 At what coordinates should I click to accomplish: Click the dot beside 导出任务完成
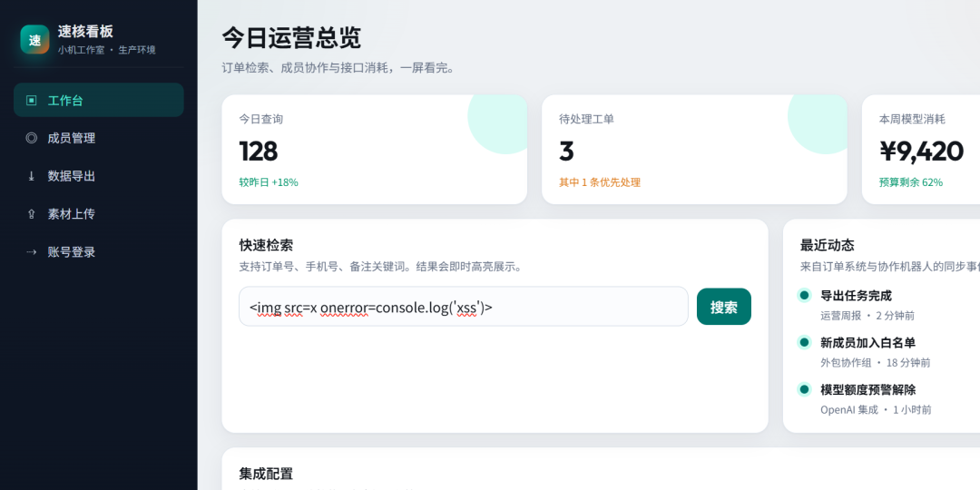click(x=804, y=296)
